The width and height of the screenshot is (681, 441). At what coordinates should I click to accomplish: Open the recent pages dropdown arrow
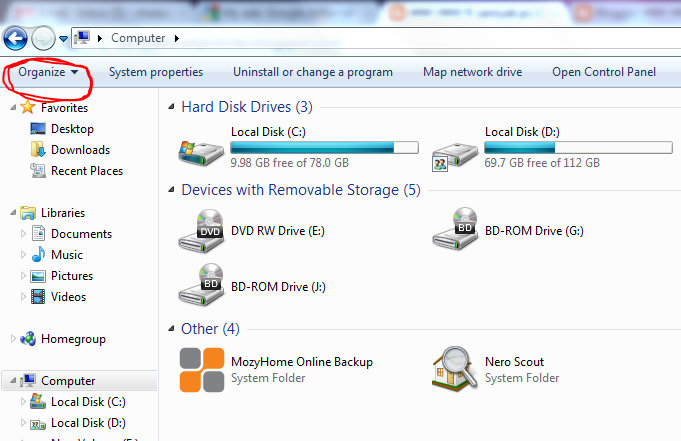63,39
